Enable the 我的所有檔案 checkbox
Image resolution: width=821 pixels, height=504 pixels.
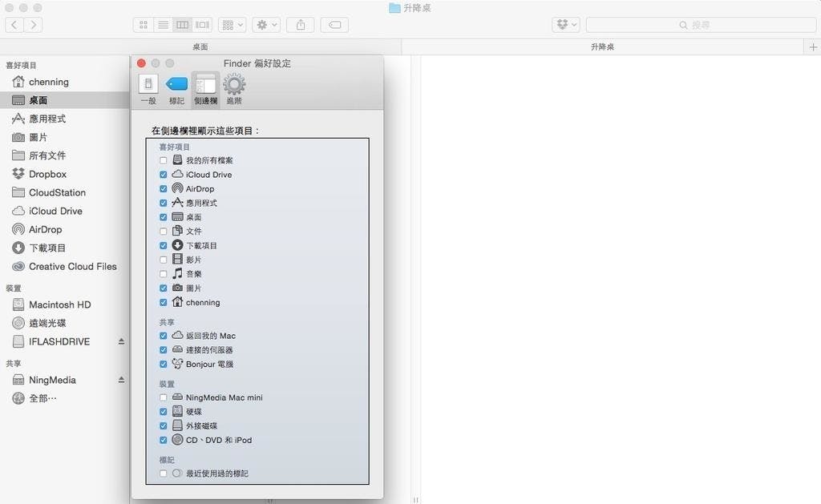pyautogui.click(x=164, y=160)
